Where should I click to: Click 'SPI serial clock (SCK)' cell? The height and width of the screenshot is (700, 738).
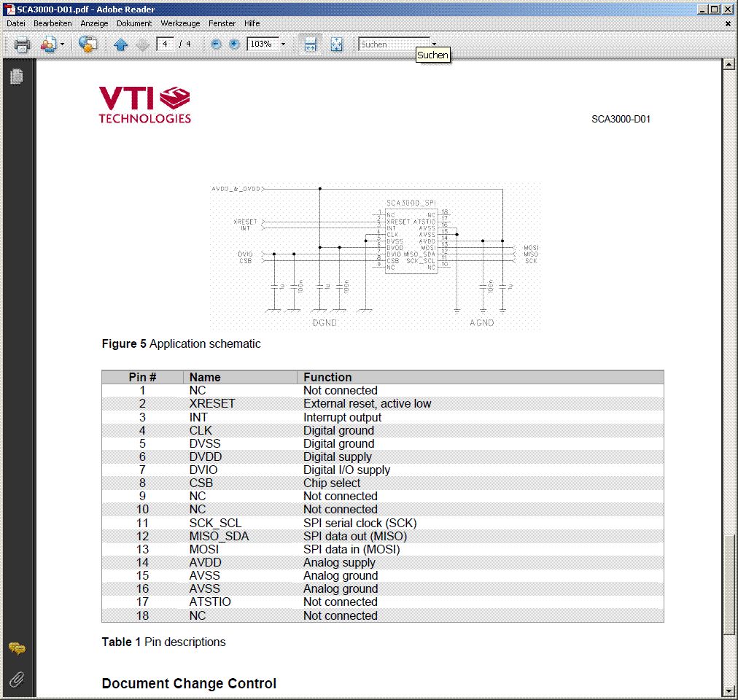(x=360, y=523)
